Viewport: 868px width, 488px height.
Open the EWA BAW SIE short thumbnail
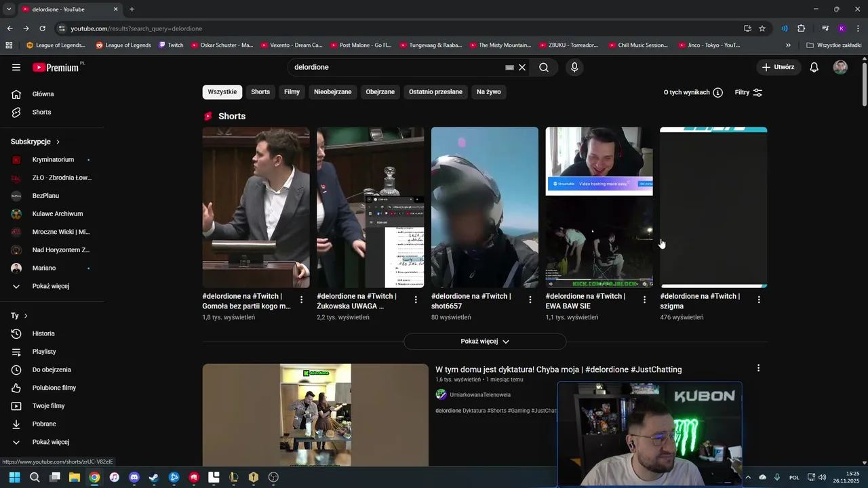[x=599, y=207]
